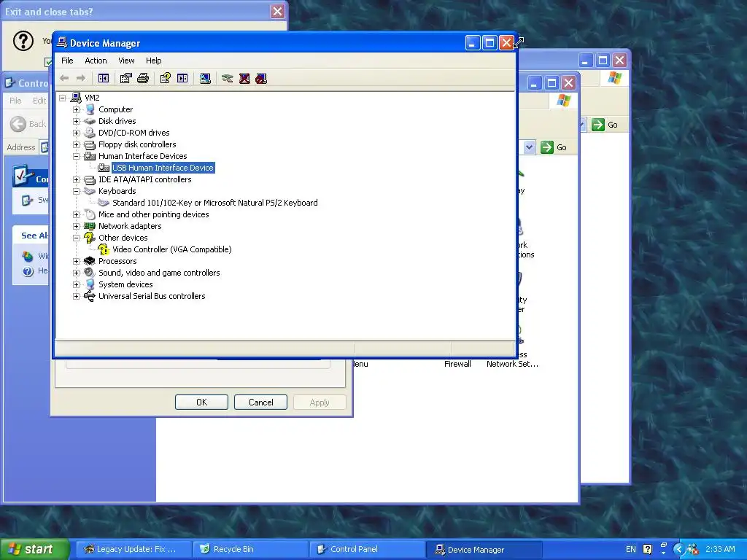Switch to Legacy Update taskbar button
747x560 pixels.
(x=134, y=549)
